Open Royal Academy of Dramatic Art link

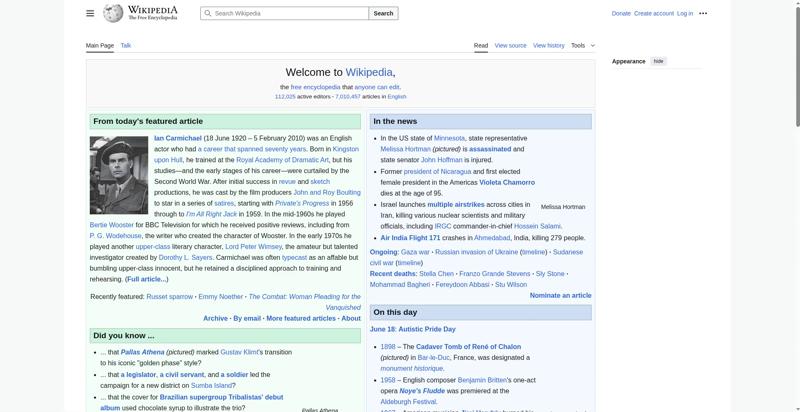tap(282, 160)
